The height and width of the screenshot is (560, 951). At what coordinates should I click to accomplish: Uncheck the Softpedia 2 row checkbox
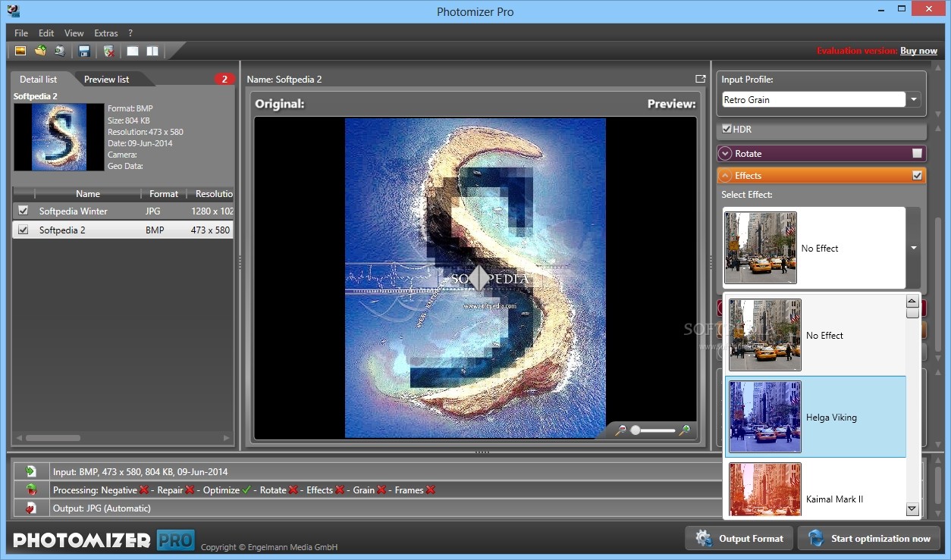click(x=23, y=230)
